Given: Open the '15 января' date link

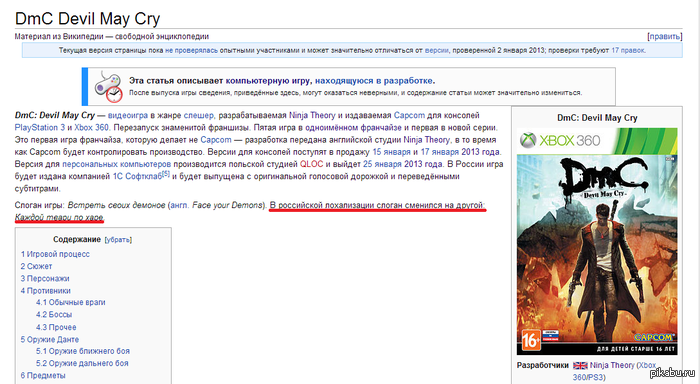Looking at the screenshot, I should click(x=392, y=152).
